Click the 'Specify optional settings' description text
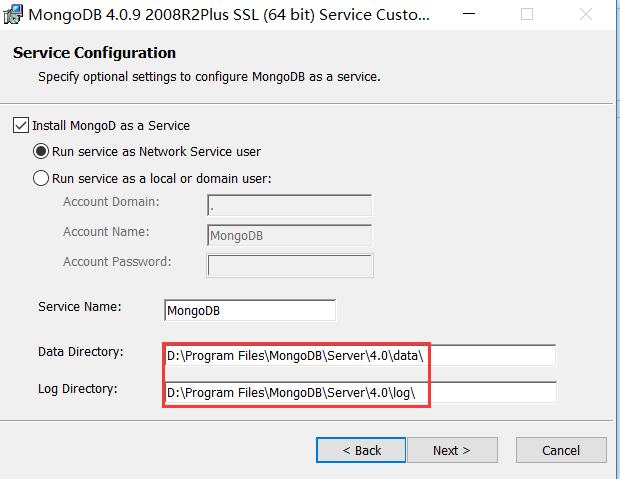 tap(209, 77)
